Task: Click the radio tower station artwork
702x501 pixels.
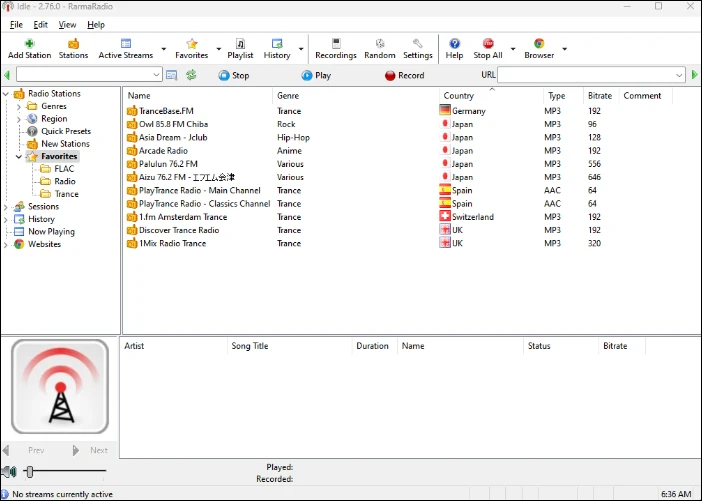Action: tap(60, 387)
